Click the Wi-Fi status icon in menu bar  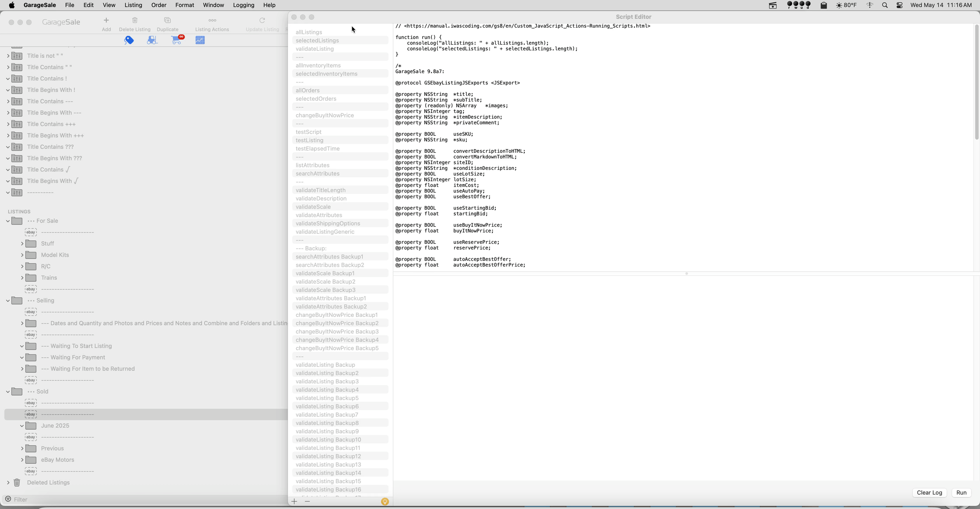(x=870, y=5)
